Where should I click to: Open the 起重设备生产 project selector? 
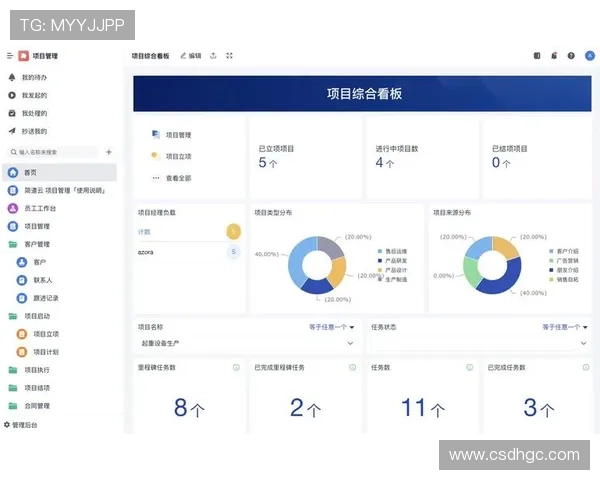click(x=247, y=343)
